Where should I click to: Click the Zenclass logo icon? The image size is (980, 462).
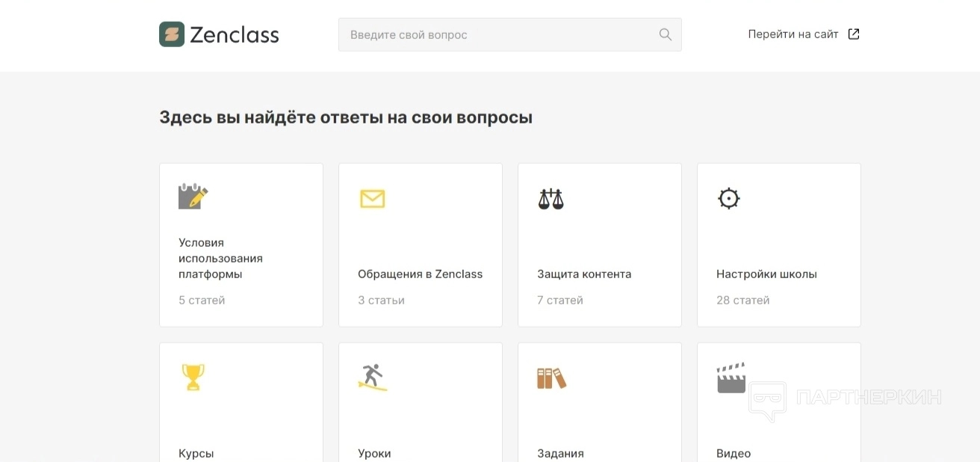pyautogui.click(x=172, y=34)
